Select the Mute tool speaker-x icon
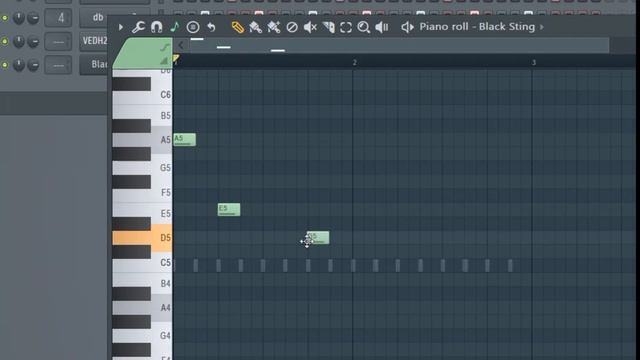The image size is (640, 360). 310,27
